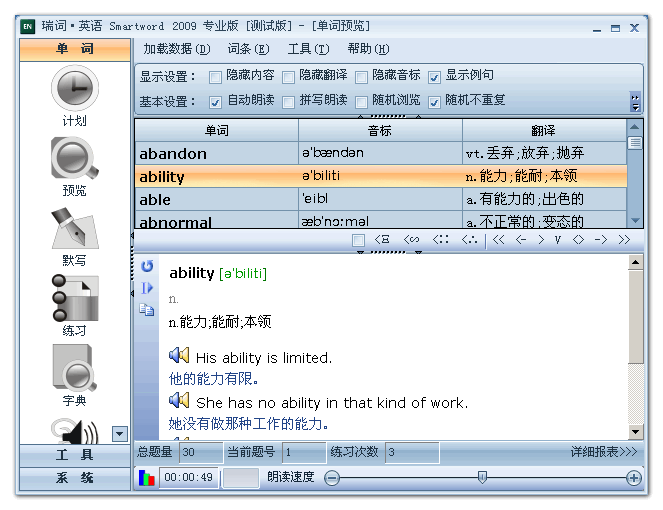This screenshot has height=510, width=663.
Task: Click the 朗读速度 slider handle
Action: (482, 478)
